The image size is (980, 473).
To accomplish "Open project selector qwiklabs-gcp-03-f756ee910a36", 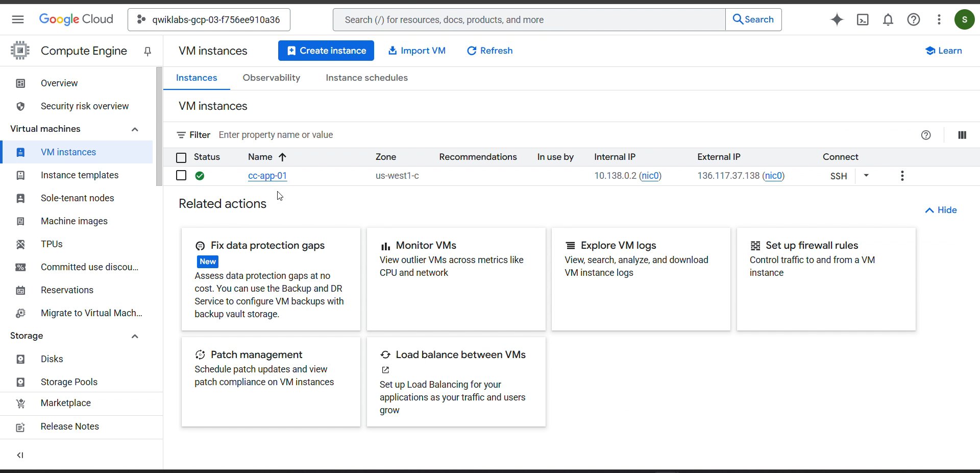I will pyautogui.click(x=209, y=19).
